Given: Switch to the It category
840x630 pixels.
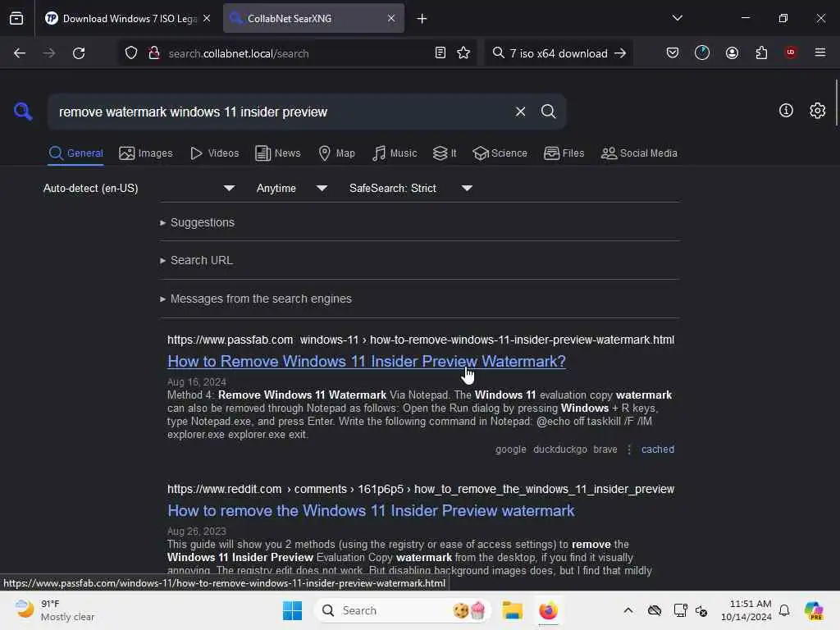Looking at the screenshot, I should 445,153.
